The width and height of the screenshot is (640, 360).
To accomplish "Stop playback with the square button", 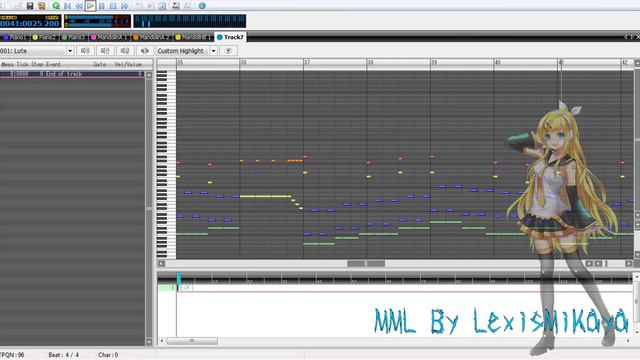I will [113, 6].
